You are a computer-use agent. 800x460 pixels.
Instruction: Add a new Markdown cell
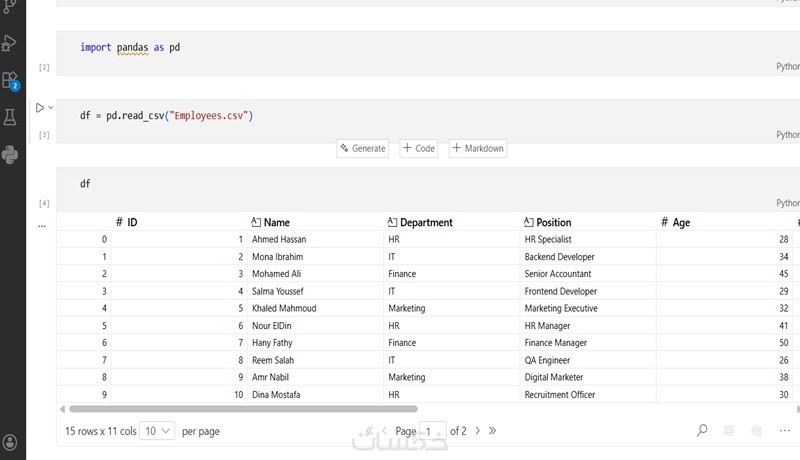coord(478,148)
